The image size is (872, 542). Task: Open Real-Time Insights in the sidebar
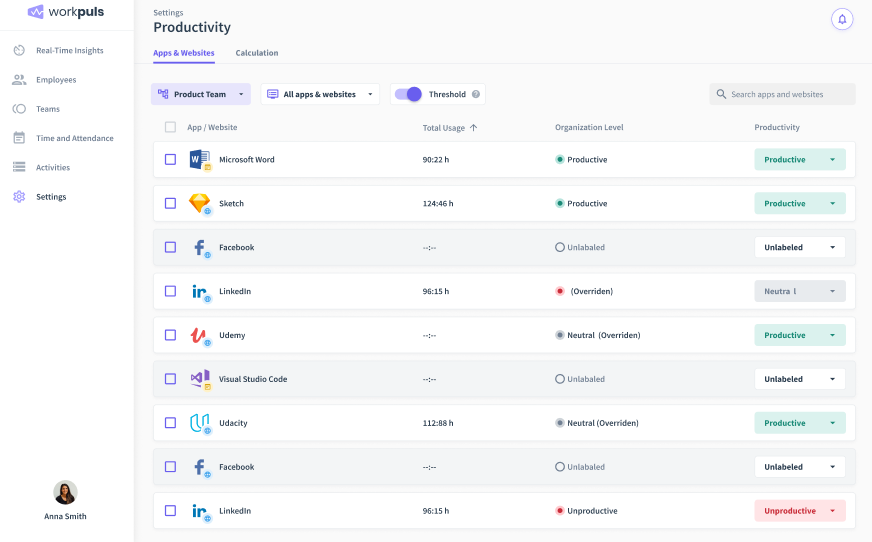[69, 50]
